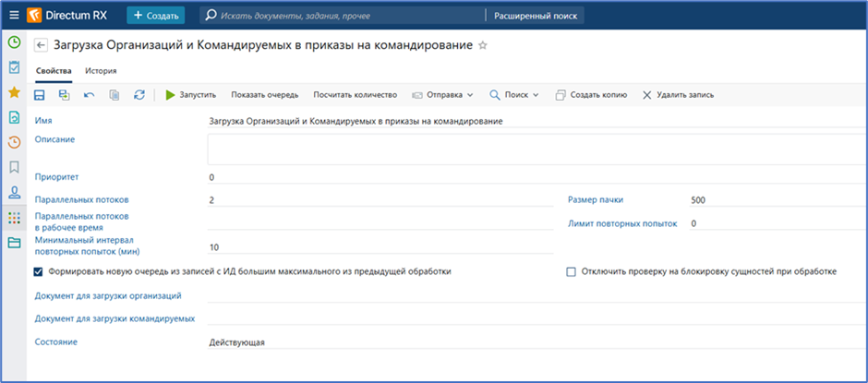Open the hamburger navigation menu

pyautogui.click(x=14, y=16)
